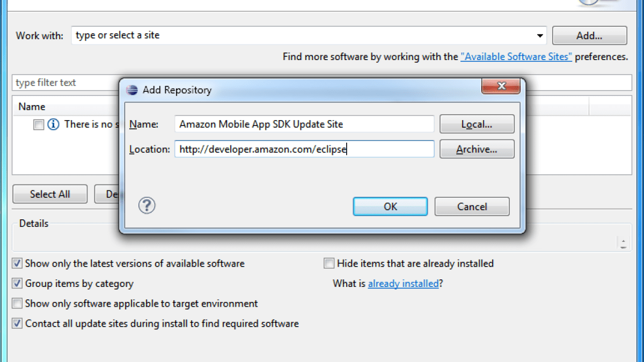644x362 pixels.
Task: Toggle Show only the latest versions checkbox
Action: [18, 264]
